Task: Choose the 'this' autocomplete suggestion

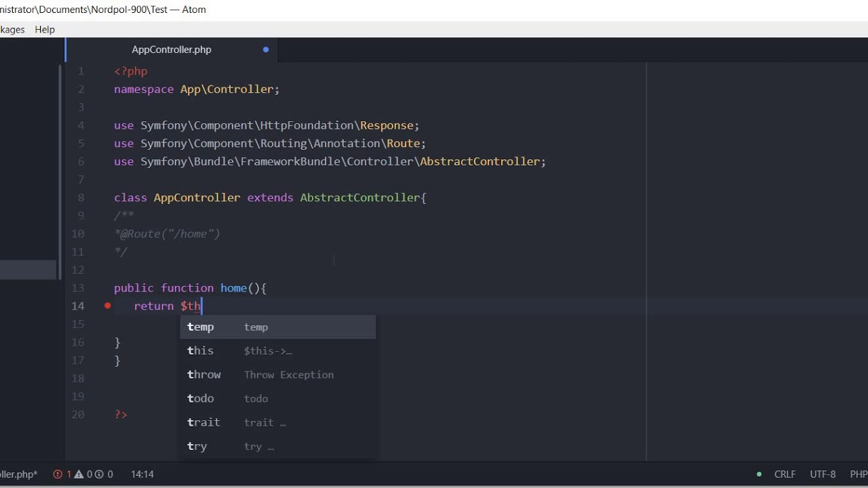Action: tap(277, 351)
